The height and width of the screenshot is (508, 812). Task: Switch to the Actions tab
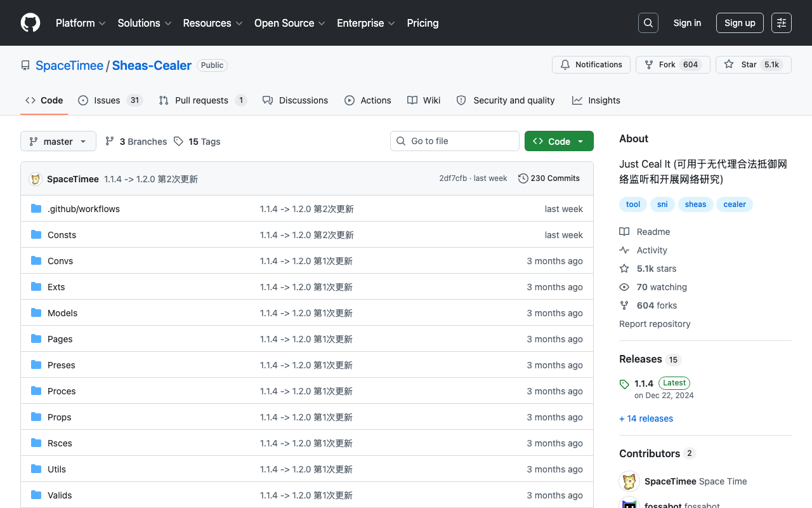[368, 100]
